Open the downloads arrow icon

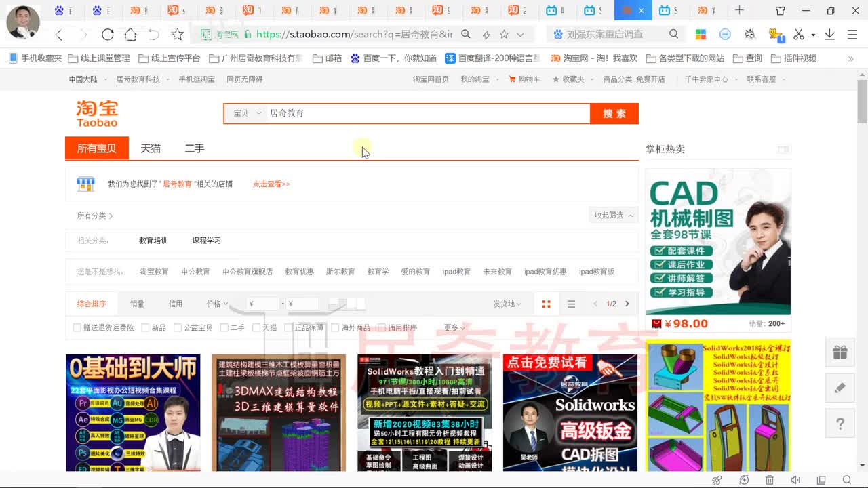pos(829,35)
